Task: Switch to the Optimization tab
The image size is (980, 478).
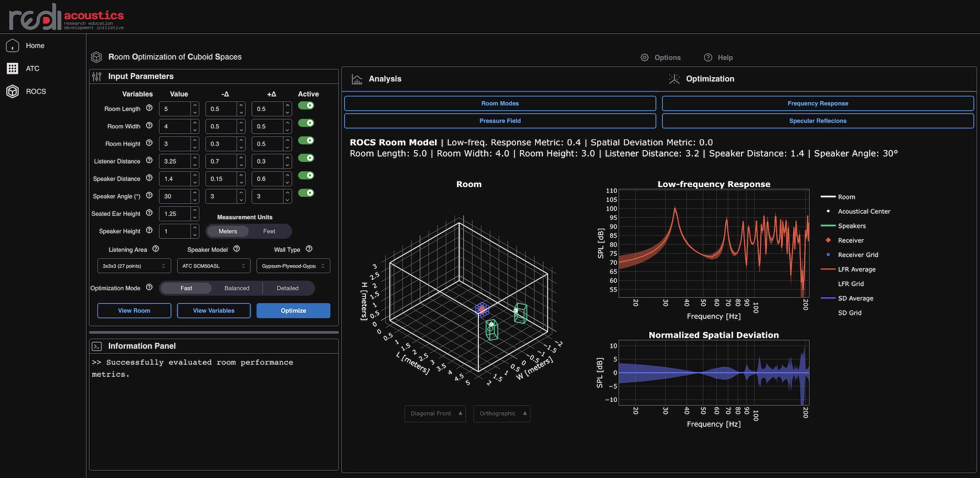Action: [709, 79]
